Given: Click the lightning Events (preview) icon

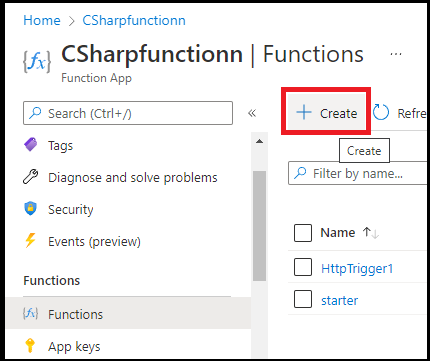Looking at the screenshot, I should pos(30,240).
